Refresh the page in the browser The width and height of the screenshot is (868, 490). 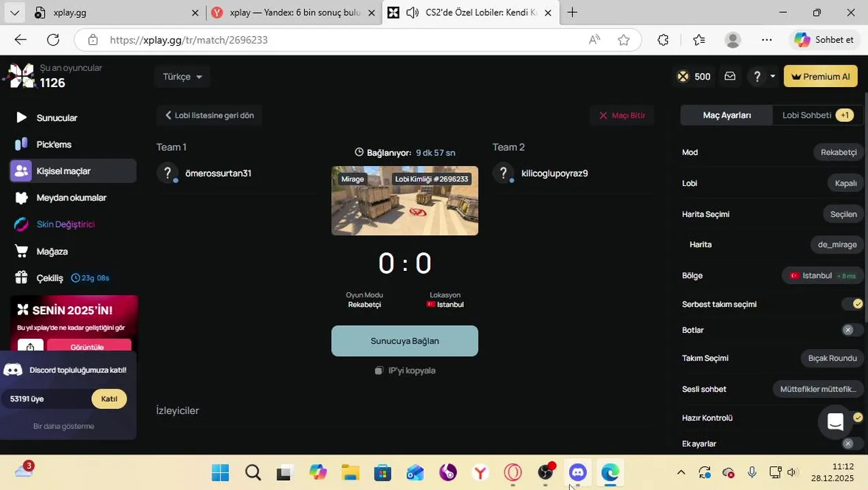(53, 40)
